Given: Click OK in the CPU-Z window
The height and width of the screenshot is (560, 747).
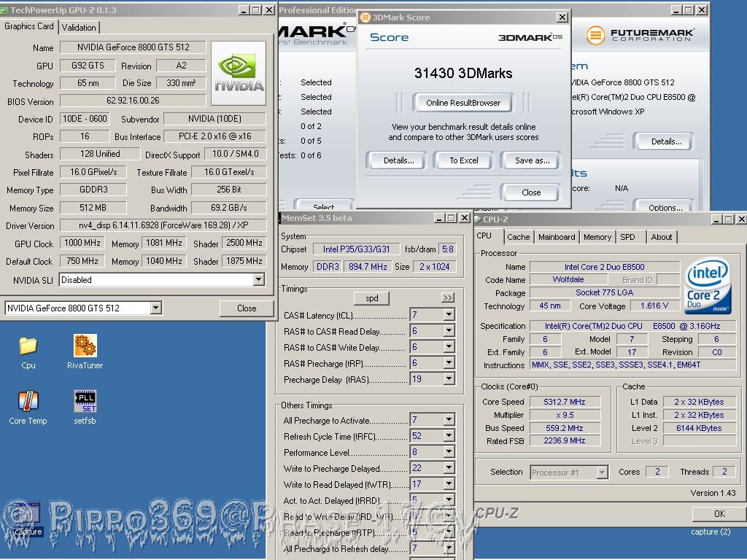Looking at the screenshot, I should pyautogui.click(x=719, y=514).
